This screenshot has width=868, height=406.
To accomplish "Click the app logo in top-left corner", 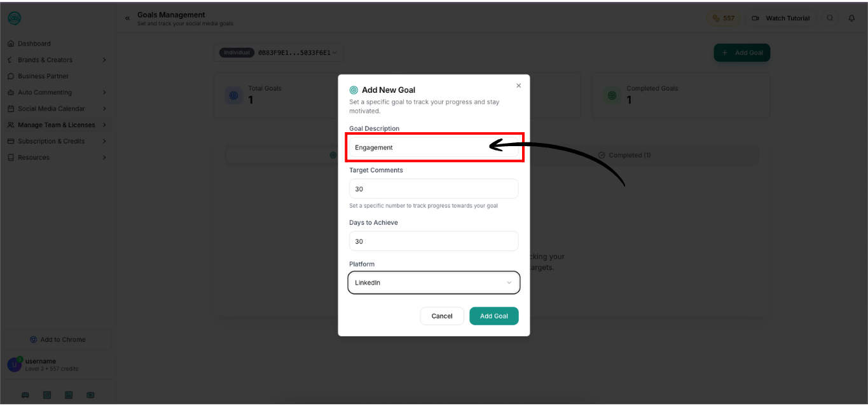I will [14, 18].
